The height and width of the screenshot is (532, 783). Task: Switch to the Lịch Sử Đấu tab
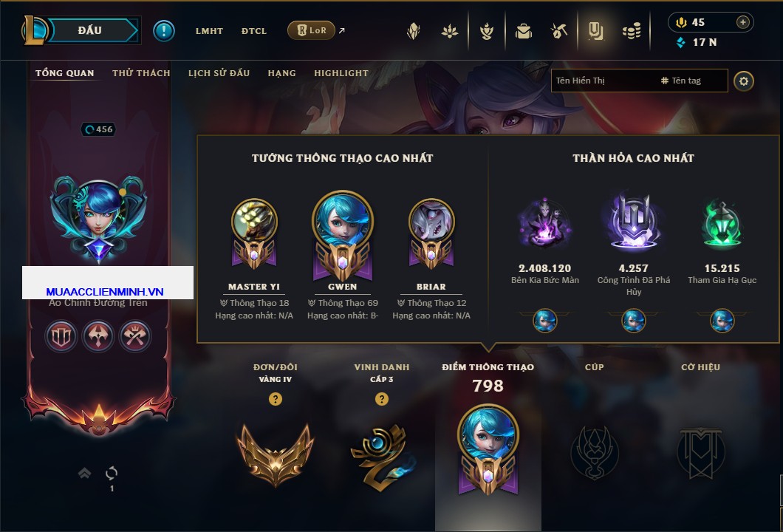click(219, 73)
